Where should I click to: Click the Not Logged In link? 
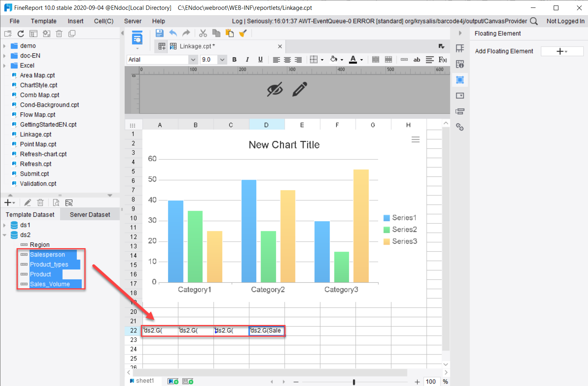(566, 21)
